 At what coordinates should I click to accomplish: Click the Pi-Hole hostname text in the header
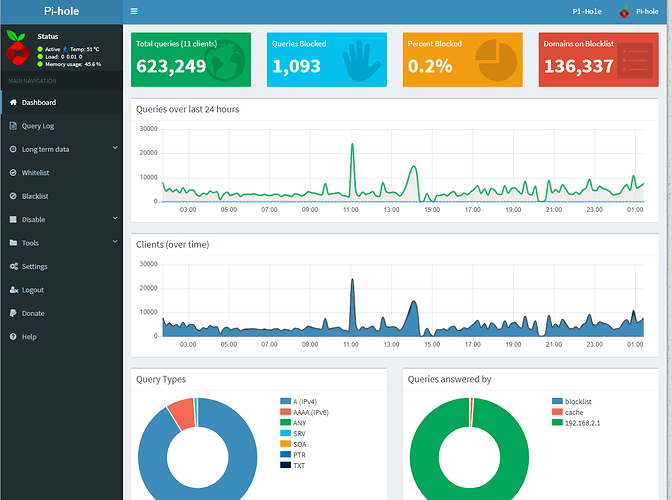coord(587,12)
